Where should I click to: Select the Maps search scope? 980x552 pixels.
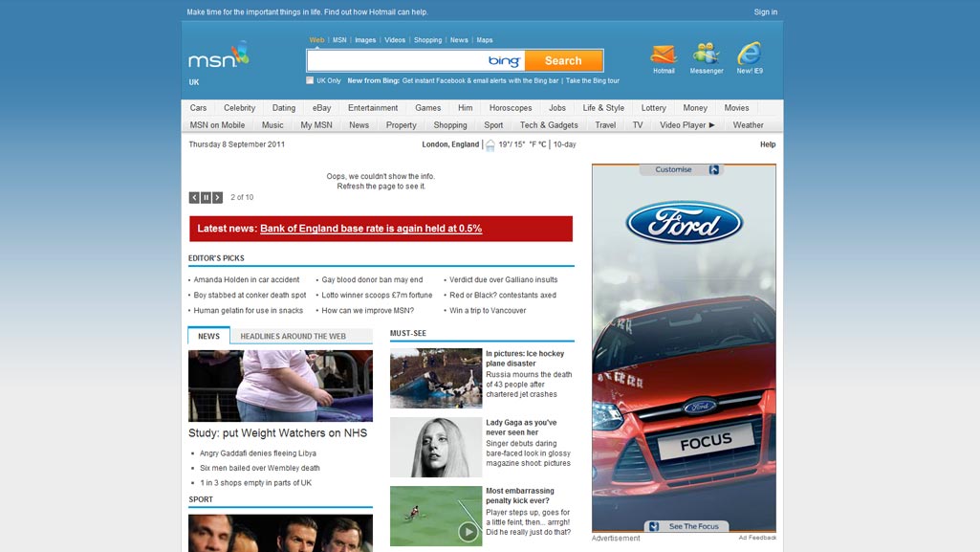tap(485, 40)
